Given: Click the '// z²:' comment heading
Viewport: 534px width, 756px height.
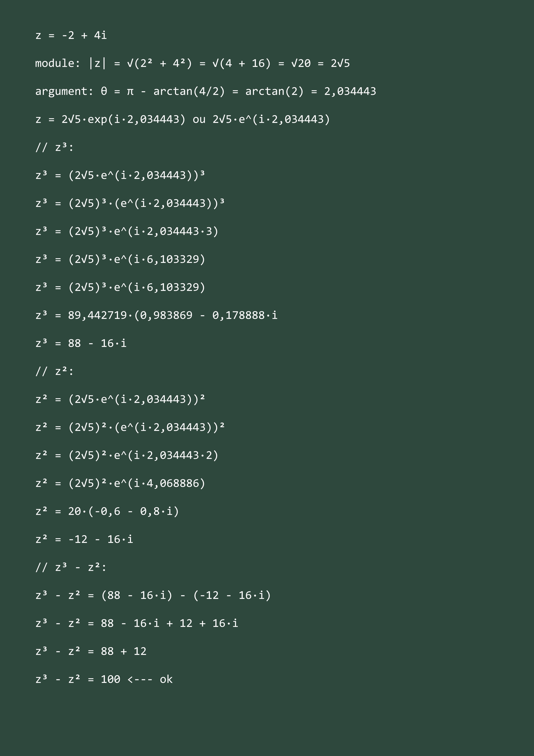Looking at the screenshot, I should point(55,371).
